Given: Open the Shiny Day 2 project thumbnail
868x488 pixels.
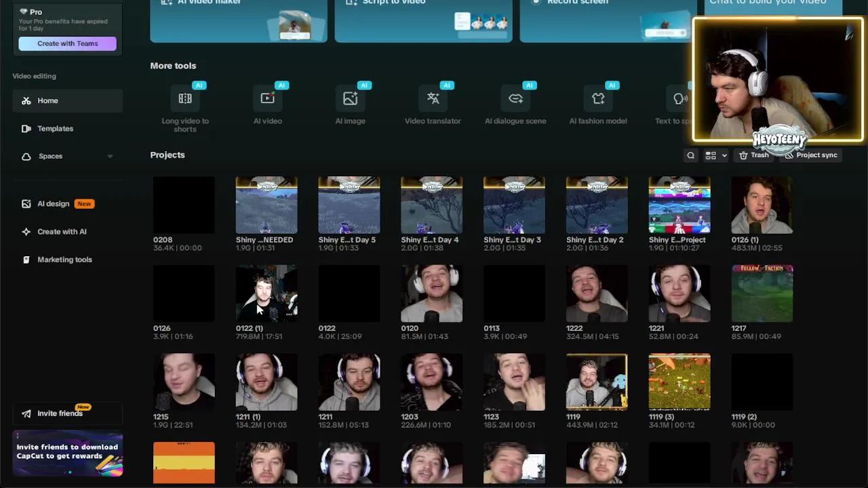Looking at the screenshot, I should pos(597,205).
